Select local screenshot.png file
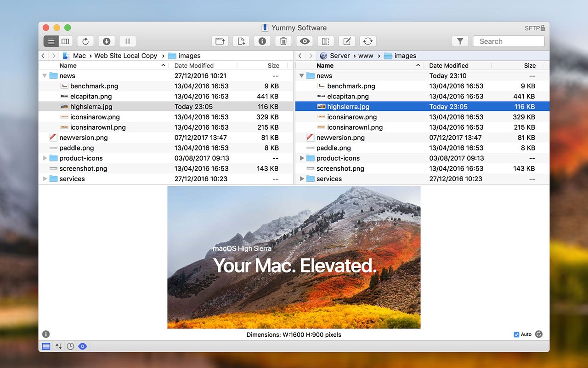588x368 pixels. click(x=166, y=168)
